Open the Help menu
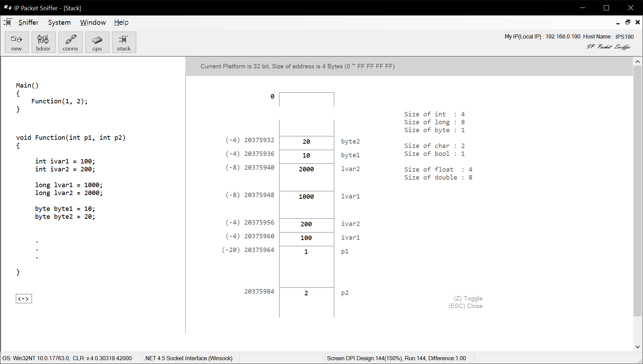The image size is (643, 364). pos(121,22)
